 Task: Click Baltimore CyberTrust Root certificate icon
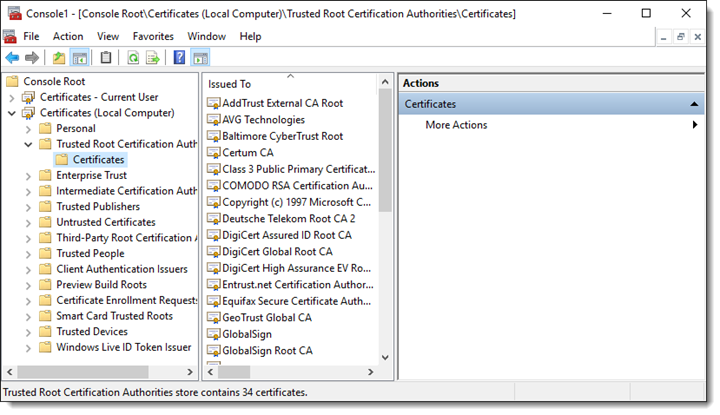tap(214, 136)
